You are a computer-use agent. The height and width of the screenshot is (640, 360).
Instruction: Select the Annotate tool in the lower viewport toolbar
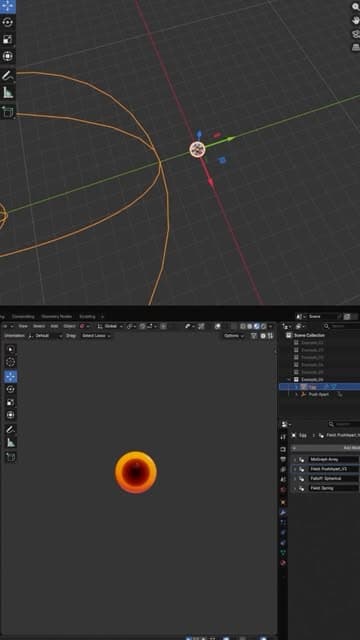[x=11, y=429]
